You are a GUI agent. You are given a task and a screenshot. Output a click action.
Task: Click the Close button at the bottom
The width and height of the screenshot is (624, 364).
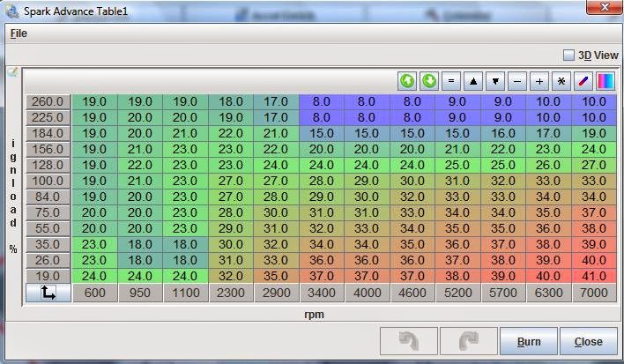(588, 341)
